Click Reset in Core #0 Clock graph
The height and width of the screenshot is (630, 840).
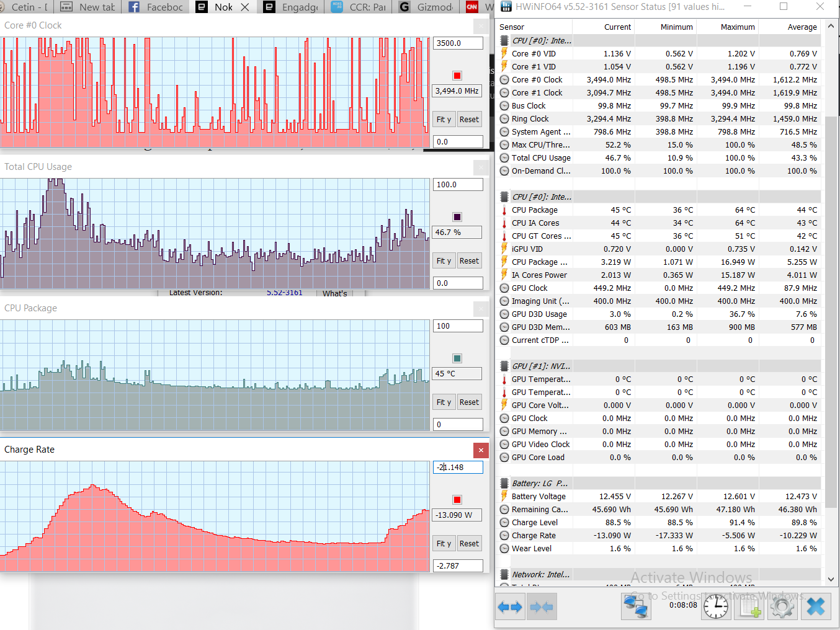click(469, 120)
